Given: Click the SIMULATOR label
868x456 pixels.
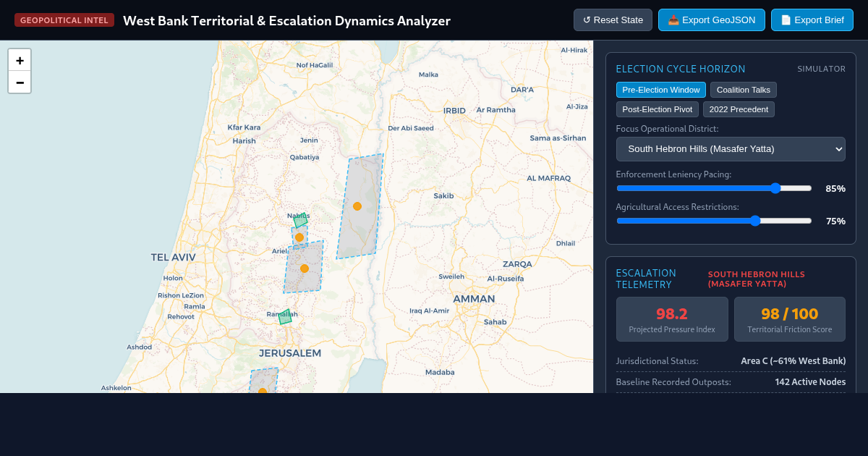Looking at the screenshot, I should point(822,69).
